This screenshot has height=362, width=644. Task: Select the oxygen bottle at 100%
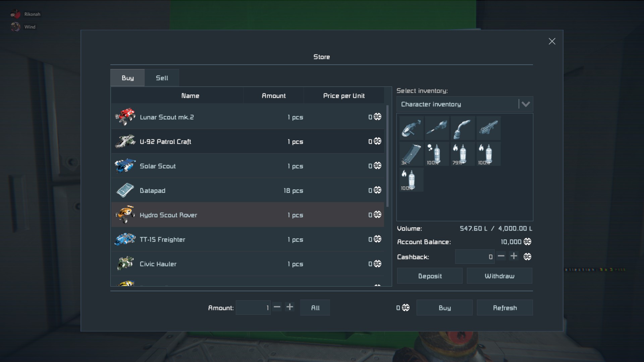tap(437, 154)
